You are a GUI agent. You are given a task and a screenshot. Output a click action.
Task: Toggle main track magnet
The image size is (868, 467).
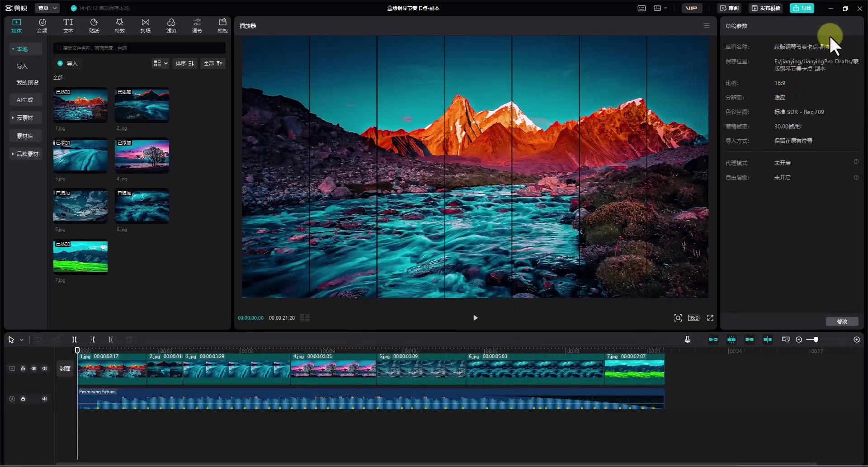pyautogui.click(x=713, y=340)
